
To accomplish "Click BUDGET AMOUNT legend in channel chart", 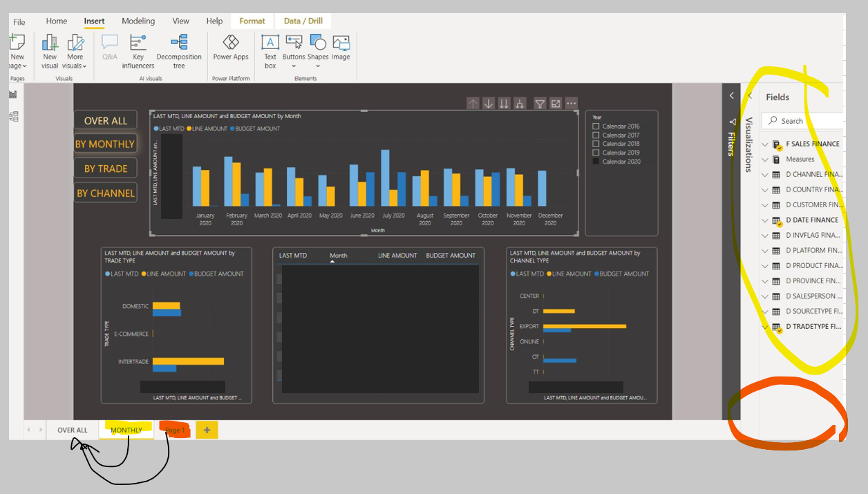I will tap(622, 274).
